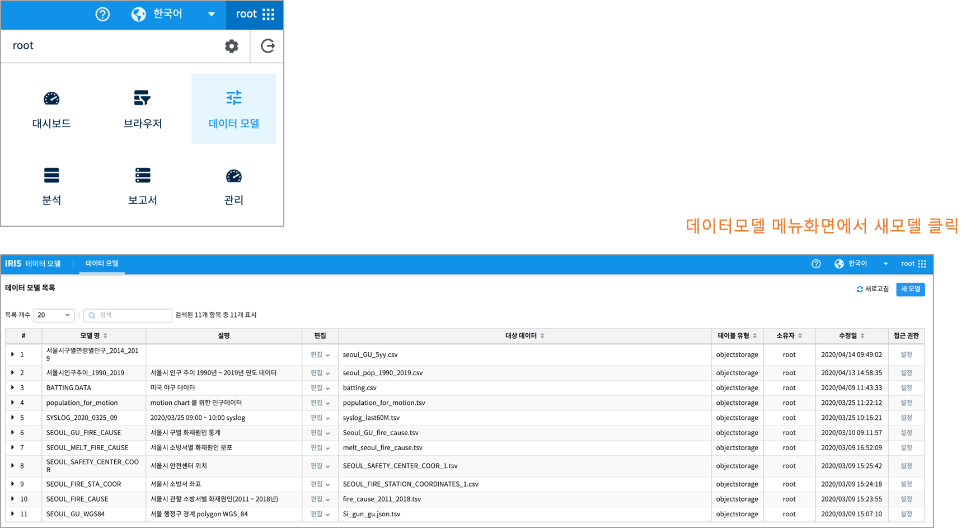Expand row 3 BATTING DATA arrow
This screenshot has height=528, width=980.
[x=12, y=387]
